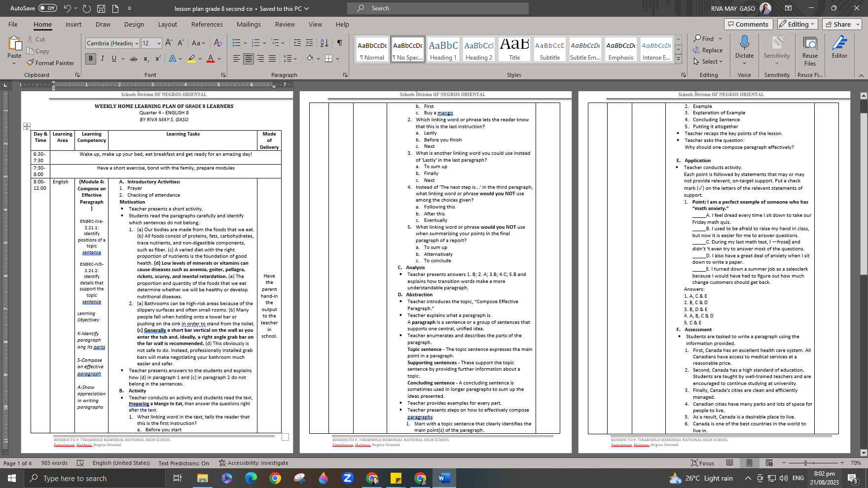The width and height of the screenshot is (868, 488).
Task: Click the Decrease Indent icon
Action: tap(297, 43)
